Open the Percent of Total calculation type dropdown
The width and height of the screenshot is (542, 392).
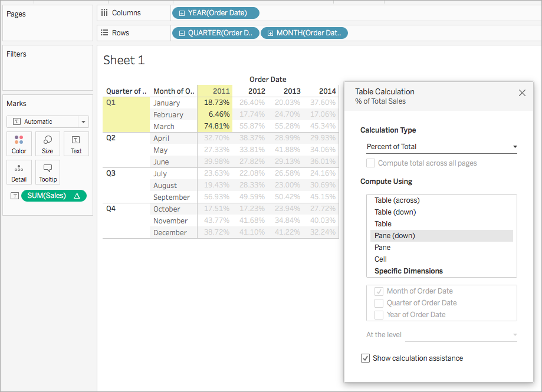click(x=442, y=147)
